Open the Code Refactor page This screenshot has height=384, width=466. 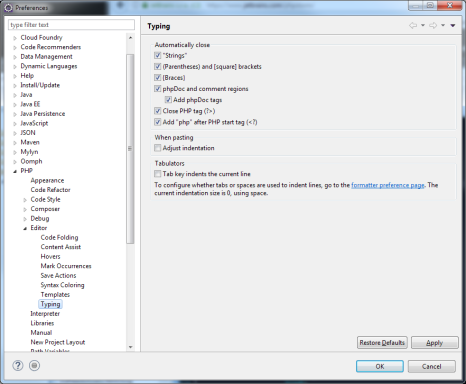(x=50, y=190)
